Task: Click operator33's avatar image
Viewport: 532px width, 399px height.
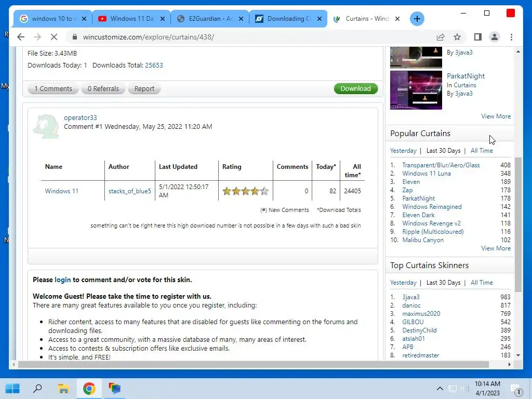Action: click(x=46, y=127)
